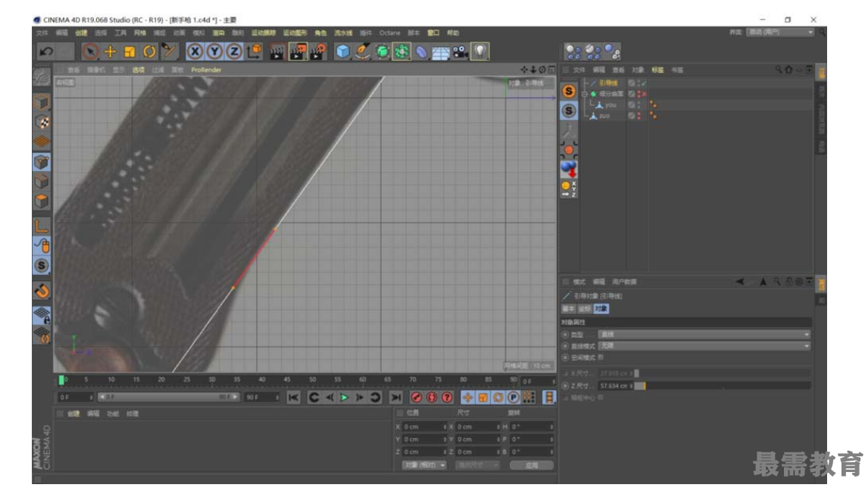The width and height of the screenshot is (868, 494).
Task: Toggle red X enable for 细分曲面
Action: 644,94
